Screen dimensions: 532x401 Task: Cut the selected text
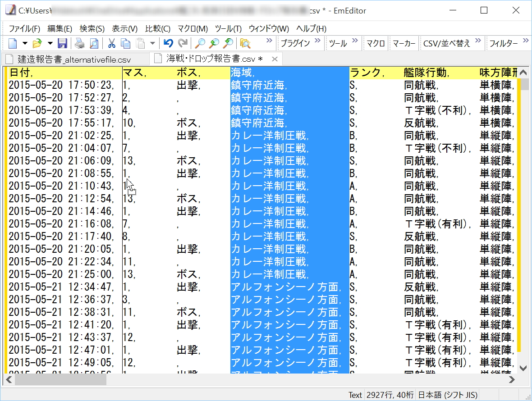pos(112,43)
